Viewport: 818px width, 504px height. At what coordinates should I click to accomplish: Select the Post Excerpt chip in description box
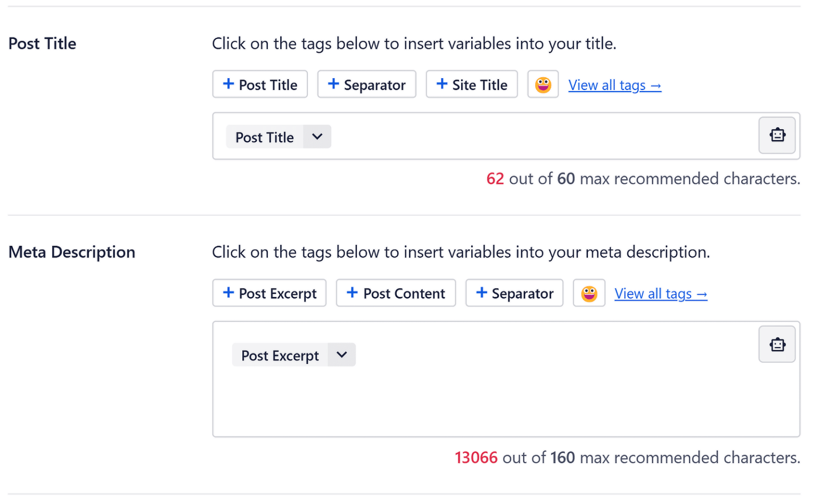tap(280, 355)
